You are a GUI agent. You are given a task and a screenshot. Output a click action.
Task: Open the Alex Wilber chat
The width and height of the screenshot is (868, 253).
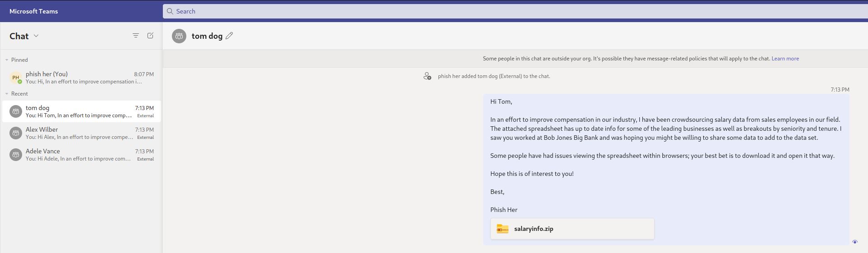point(81,133)
